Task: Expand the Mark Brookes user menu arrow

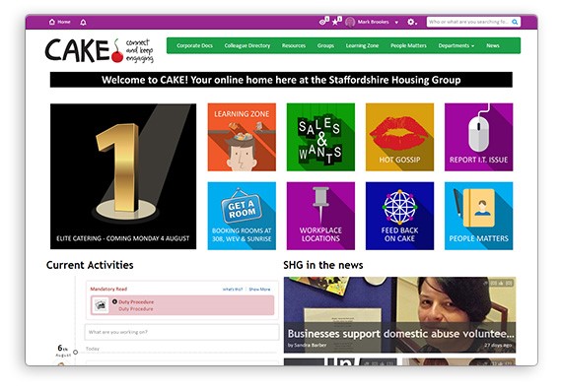Action: pos(396,23)
